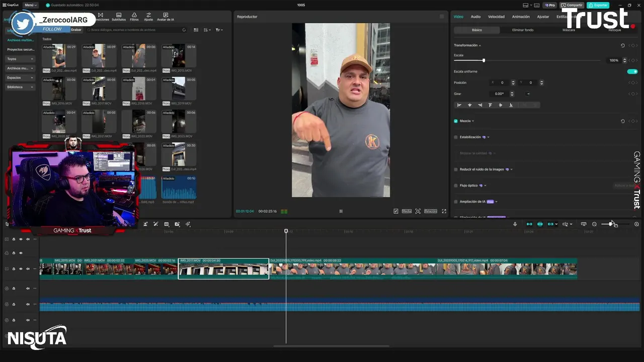
Task: Open the media filter dropdown
Action: click(219, 30)
